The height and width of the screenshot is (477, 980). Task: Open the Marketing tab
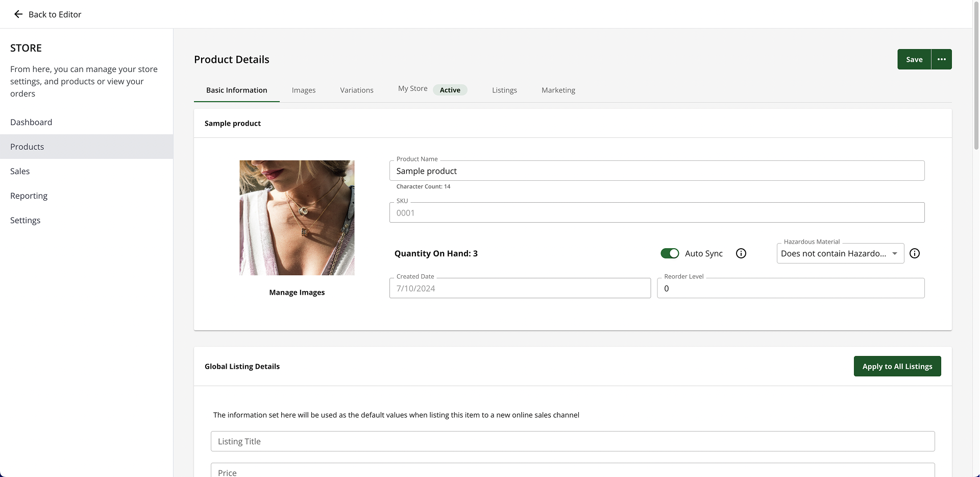click(558, 90)
